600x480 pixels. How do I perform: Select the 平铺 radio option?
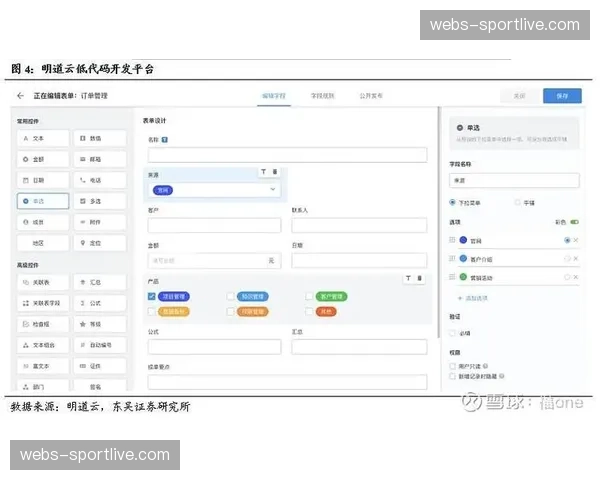[518, 202]
